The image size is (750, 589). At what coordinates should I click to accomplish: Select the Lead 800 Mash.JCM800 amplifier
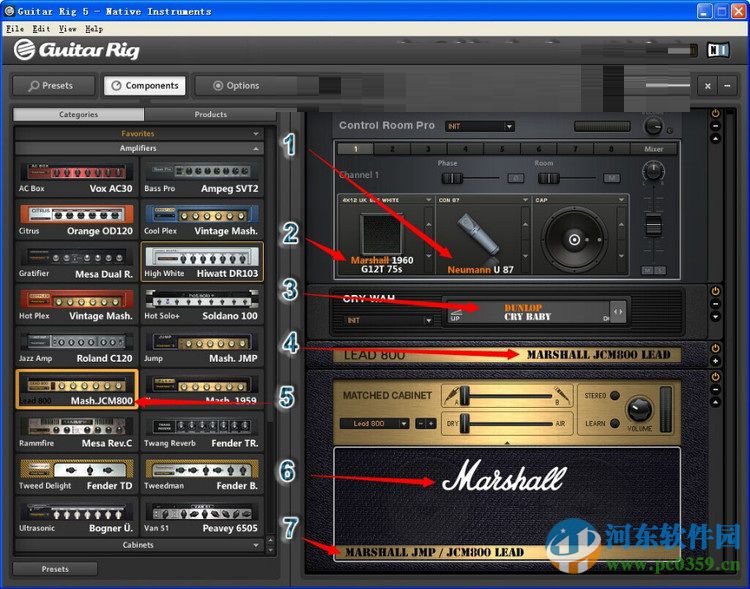click(77, 389)
